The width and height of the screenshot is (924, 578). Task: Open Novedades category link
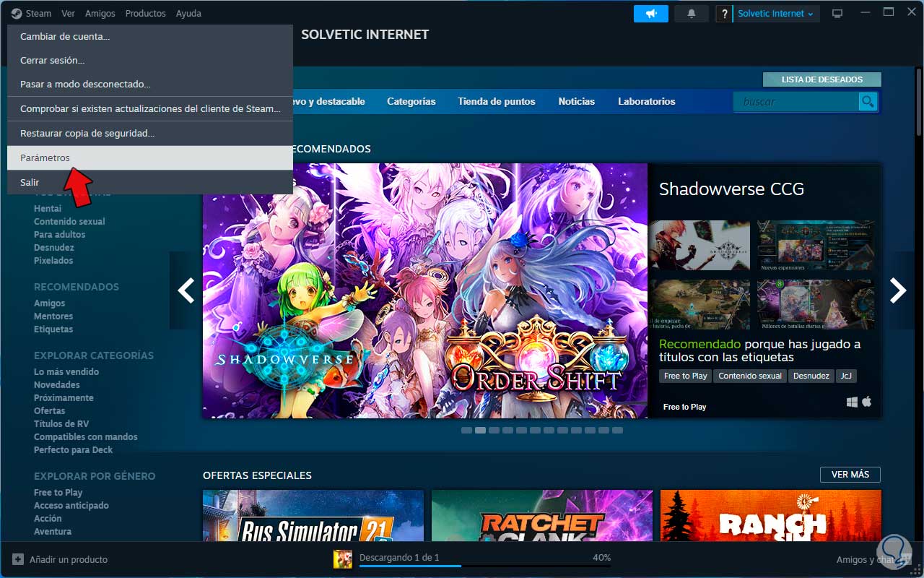click(57, 385)
